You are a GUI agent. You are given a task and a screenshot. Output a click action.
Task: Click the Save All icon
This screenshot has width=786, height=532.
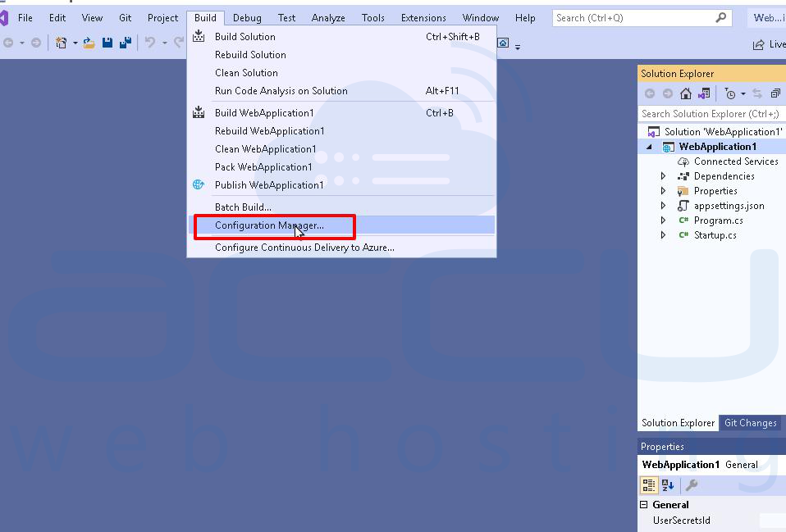tap(126, 43)
